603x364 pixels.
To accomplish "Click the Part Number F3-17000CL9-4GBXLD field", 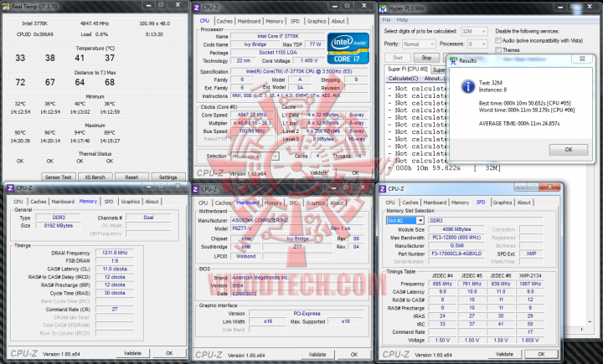I will tap(456, 254).
